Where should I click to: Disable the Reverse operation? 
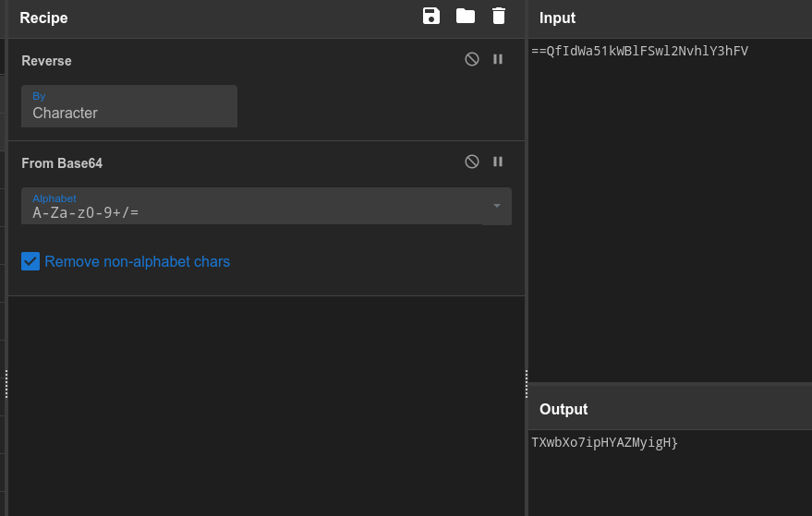472,59
